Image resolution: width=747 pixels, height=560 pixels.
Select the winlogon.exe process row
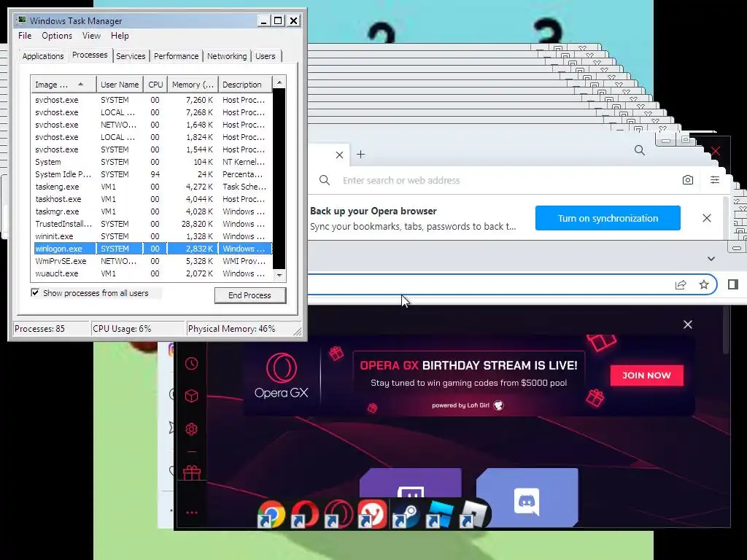pyautogui.click(x=152, y=249)
